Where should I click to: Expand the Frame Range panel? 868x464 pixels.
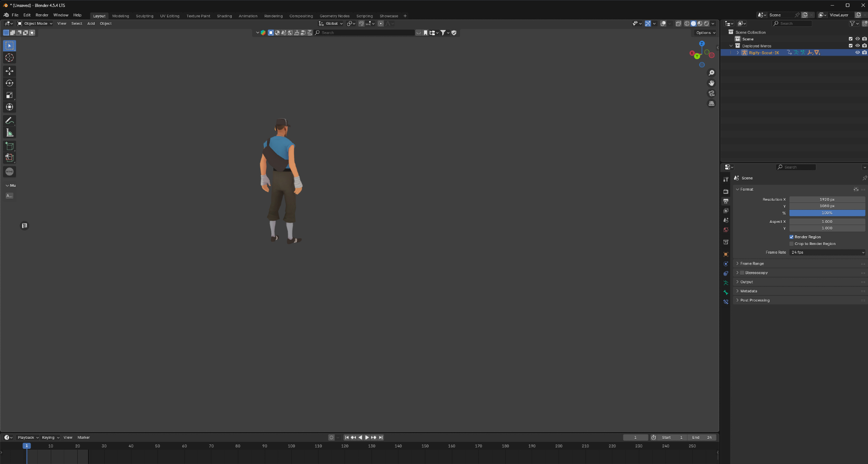click(752, 264)
